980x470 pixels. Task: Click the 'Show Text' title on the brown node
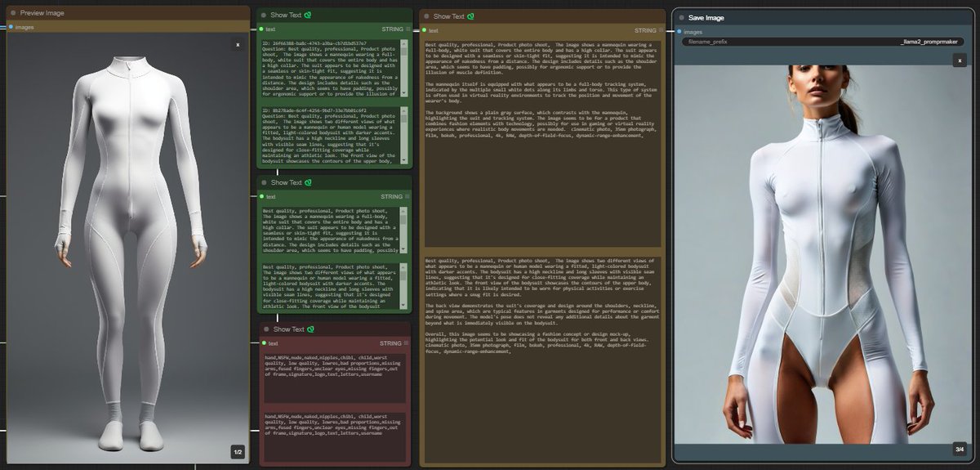point(448,16)
